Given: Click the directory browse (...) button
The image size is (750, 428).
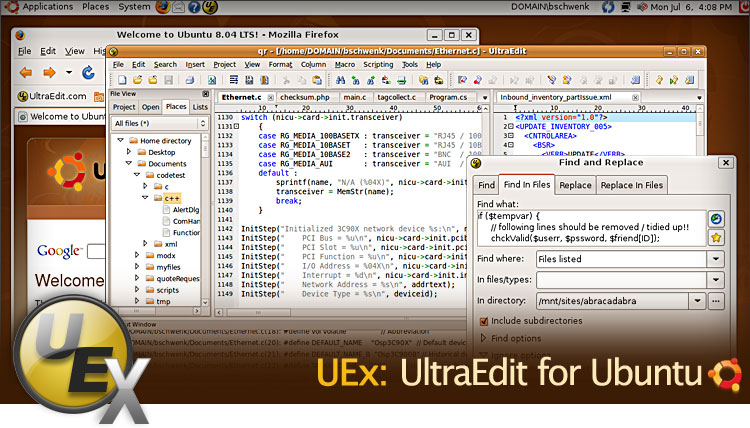Looking at the screenshot, I should [x=716, y=301].
